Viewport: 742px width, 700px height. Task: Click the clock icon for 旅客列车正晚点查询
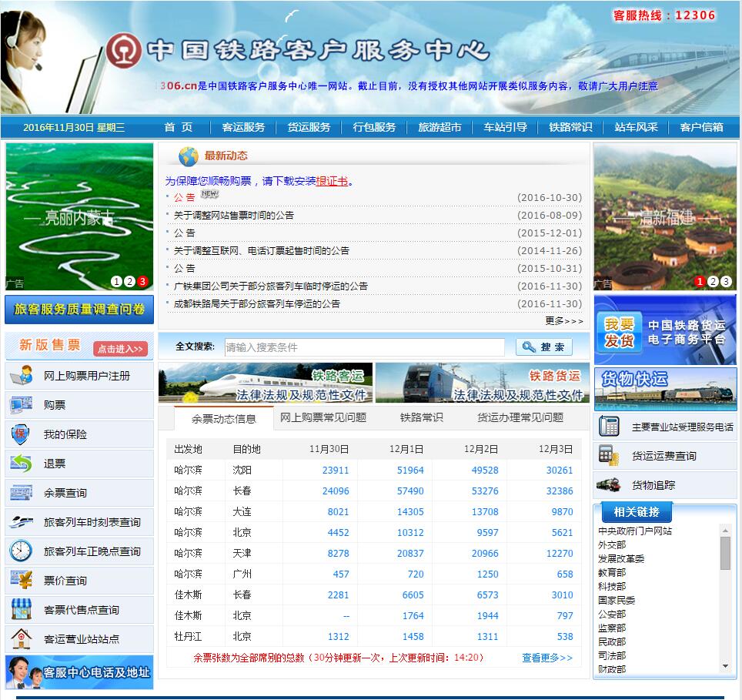[21, 551]
